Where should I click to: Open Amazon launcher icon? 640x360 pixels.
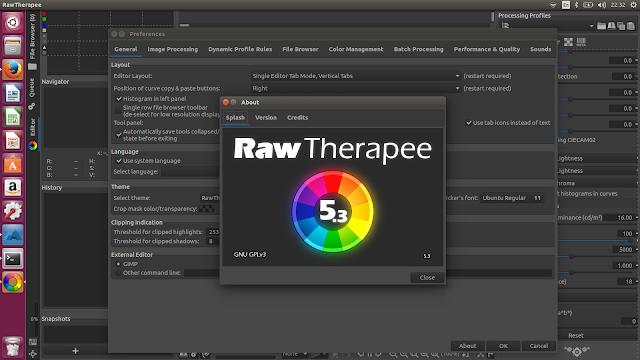click(13, 188)
